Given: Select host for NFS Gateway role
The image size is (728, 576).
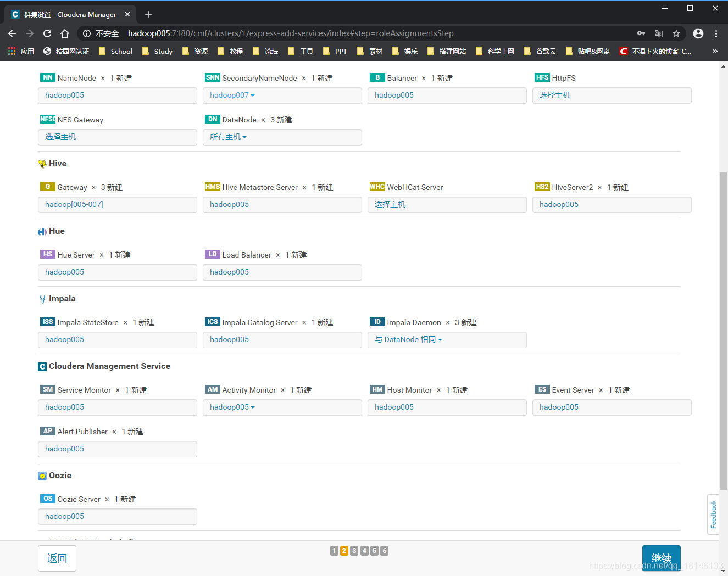Looking at the screenshot, I should click(x=117, y=137).
